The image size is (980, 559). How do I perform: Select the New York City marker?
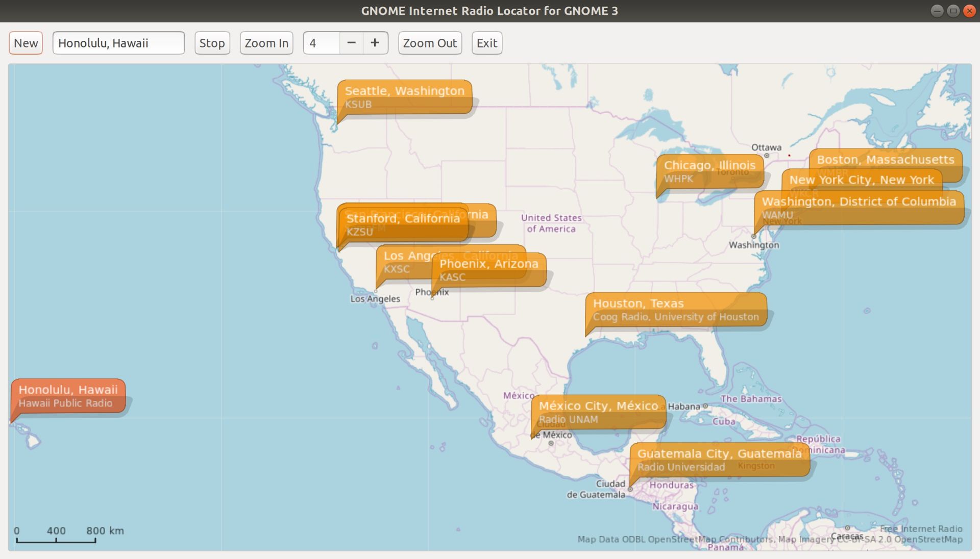[862, 180]
